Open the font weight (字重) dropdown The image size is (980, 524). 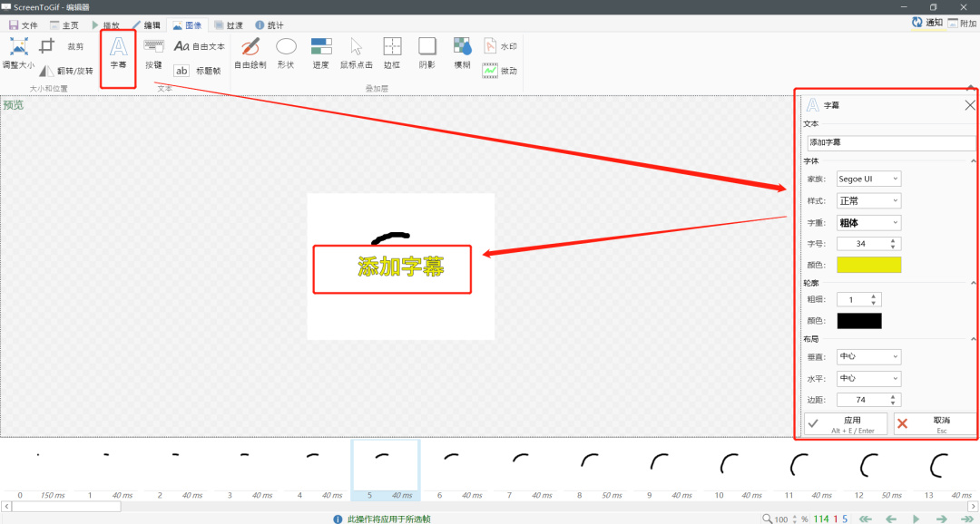pos(868,222)
